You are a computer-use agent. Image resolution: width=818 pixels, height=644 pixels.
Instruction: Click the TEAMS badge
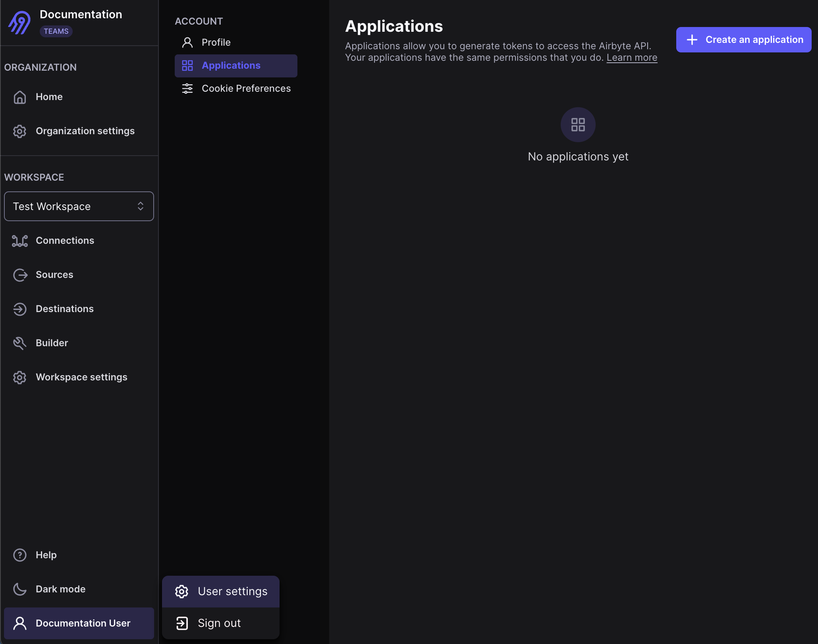[56, 31]
